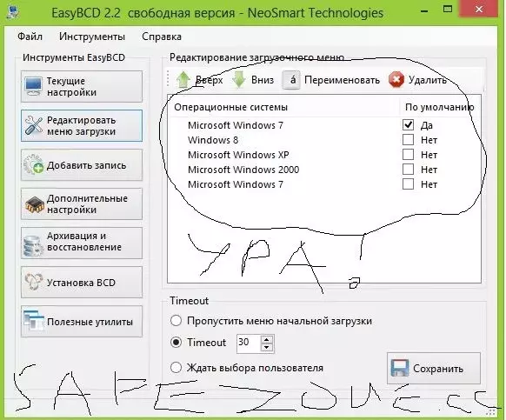Click the windows icon for Полезные утилиты
The height and width of the screenshot is (420, 506).
(34, 321)
